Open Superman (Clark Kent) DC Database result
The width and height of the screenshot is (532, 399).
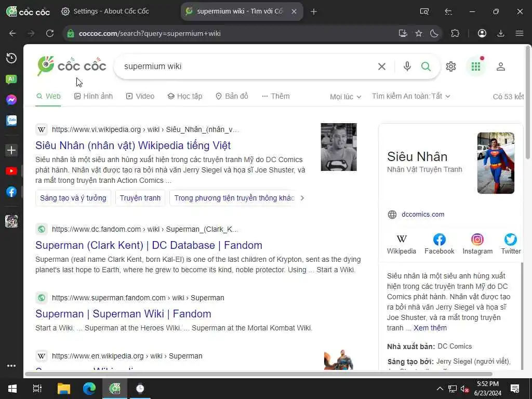149,245
